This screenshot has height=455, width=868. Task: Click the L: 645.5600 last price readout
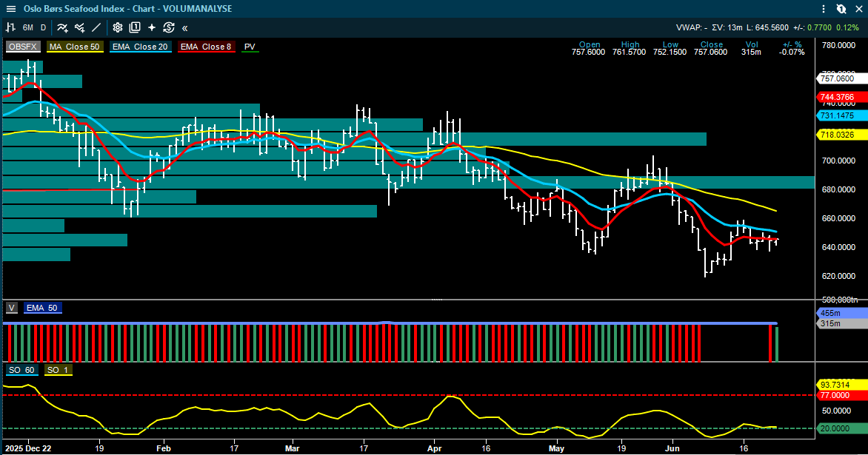[x=767, y=27]
